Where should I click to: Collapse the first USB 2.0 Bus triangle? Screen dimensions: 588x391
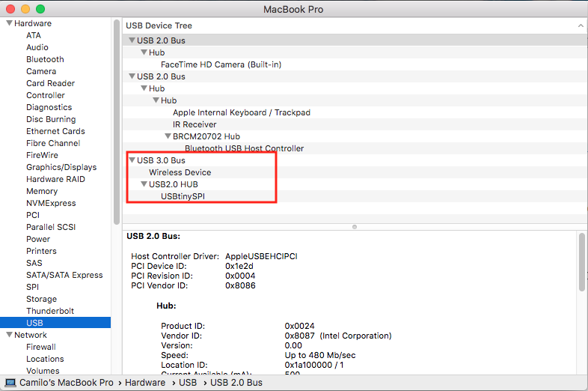tap(132, 40)
